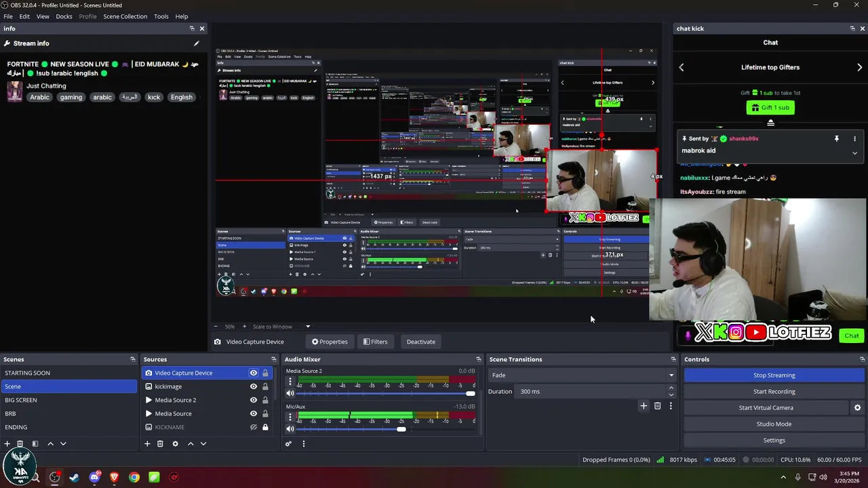Screen dimensions: 868x488
Task: Pop out the Audio Mixer dock
Action: click(x=478, y=359)
